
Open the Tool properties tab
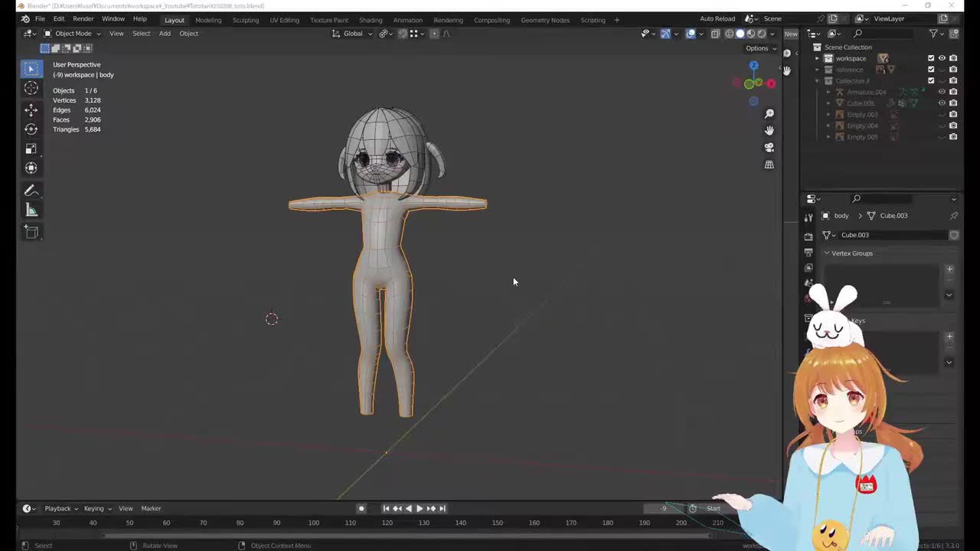coord(808,218)
